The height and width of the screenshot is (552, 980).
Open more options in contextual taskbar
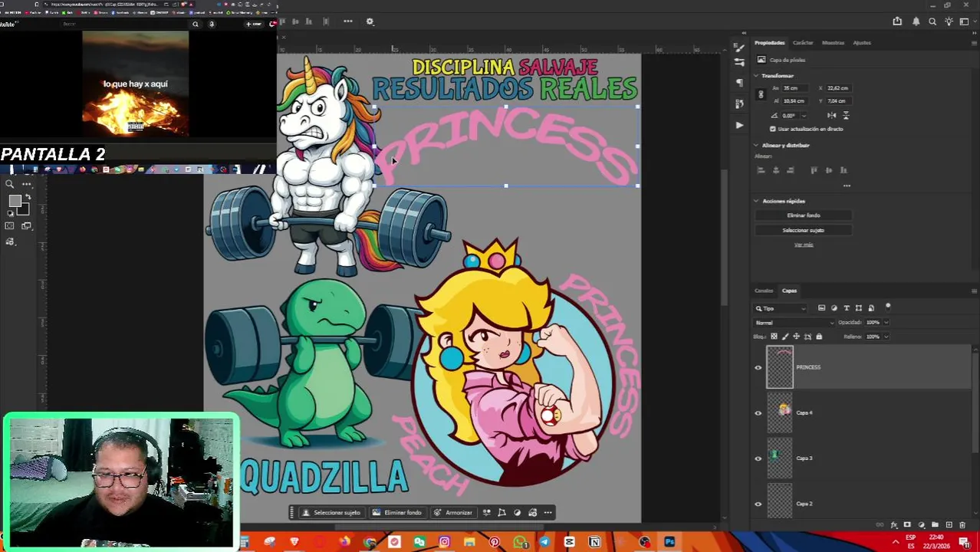[548, 513]
